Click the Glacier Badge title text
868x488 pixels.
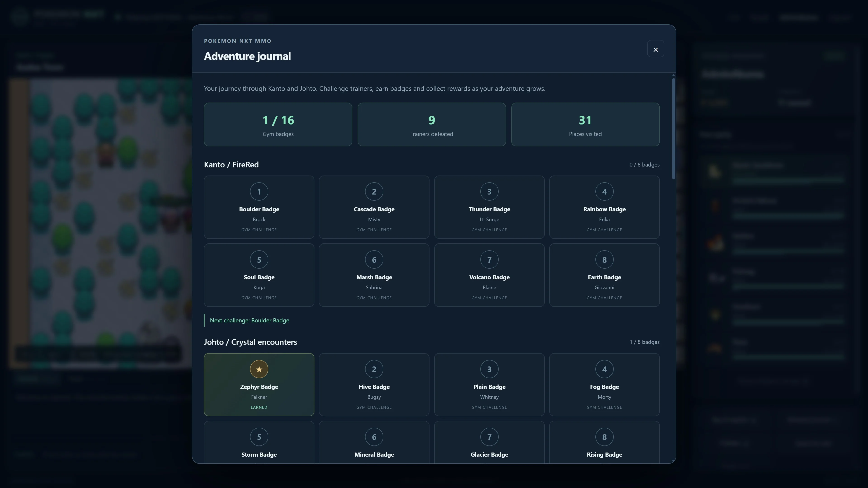[489, 454]
